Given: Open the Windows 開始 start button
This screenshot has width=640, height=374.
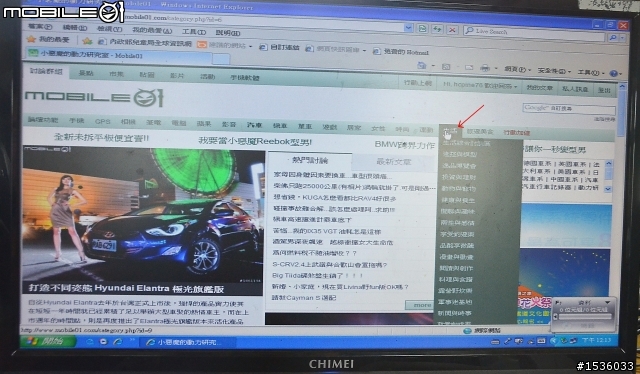Looking at the screenshot, I should [x=48, y=341].
